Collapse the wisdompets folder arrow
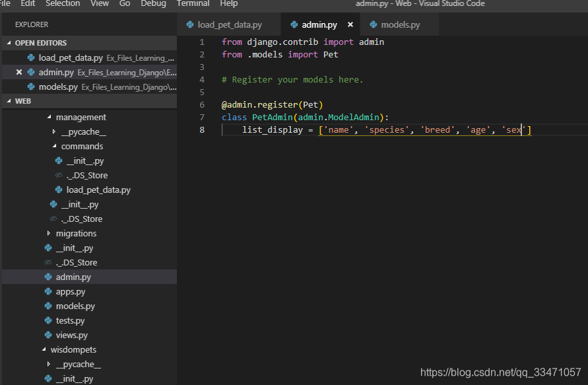 44,349
